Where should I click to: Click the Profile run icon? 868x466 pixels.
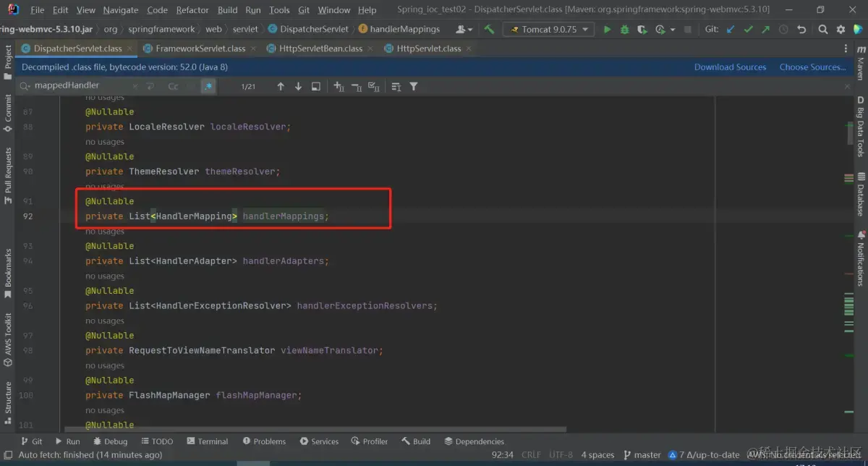(659, 30)
